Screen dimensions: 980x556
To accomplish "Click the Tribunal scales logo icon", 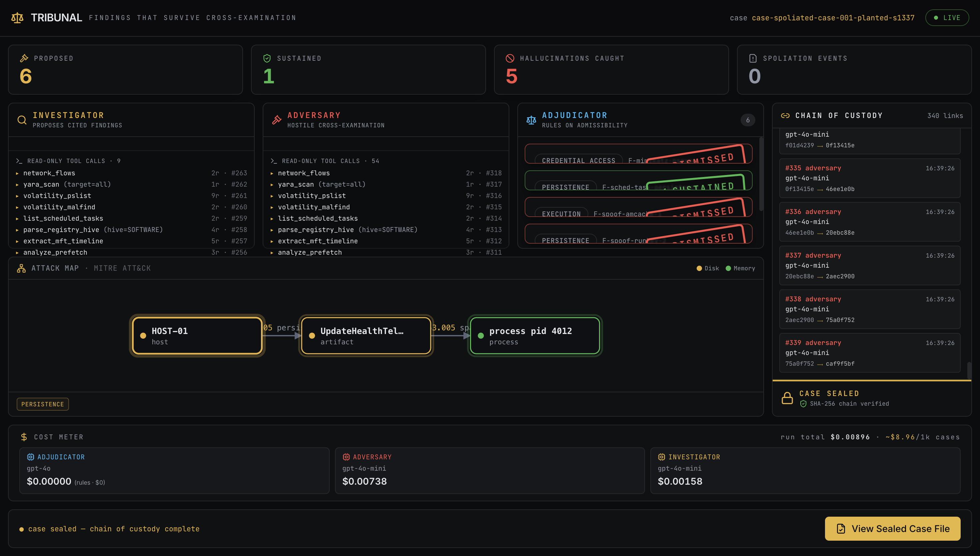I will tap(17, 18).
